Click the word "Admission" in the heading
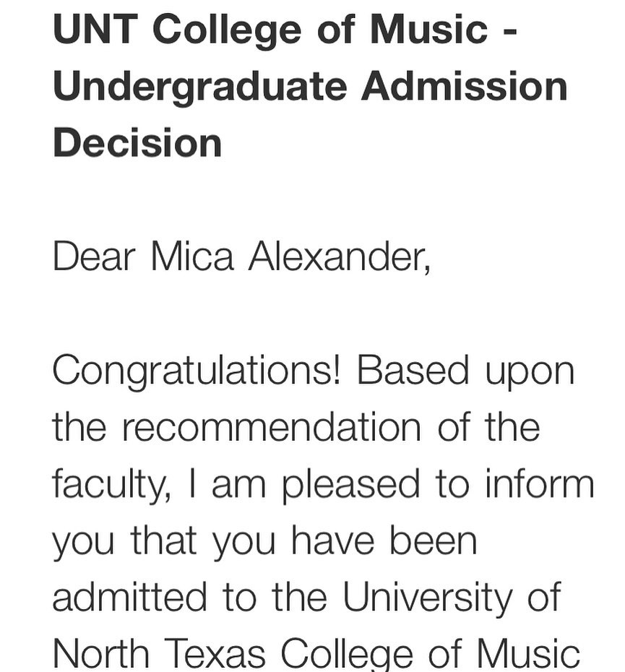Image resolution: width=625 pixels, height=672 pixels. click(x=465, y=87)
